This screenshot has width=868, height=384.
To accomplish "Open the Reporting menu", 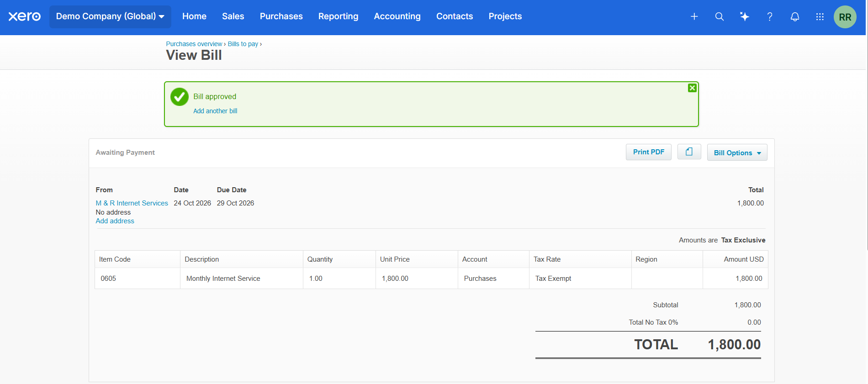I will click(x=338, y=16).
